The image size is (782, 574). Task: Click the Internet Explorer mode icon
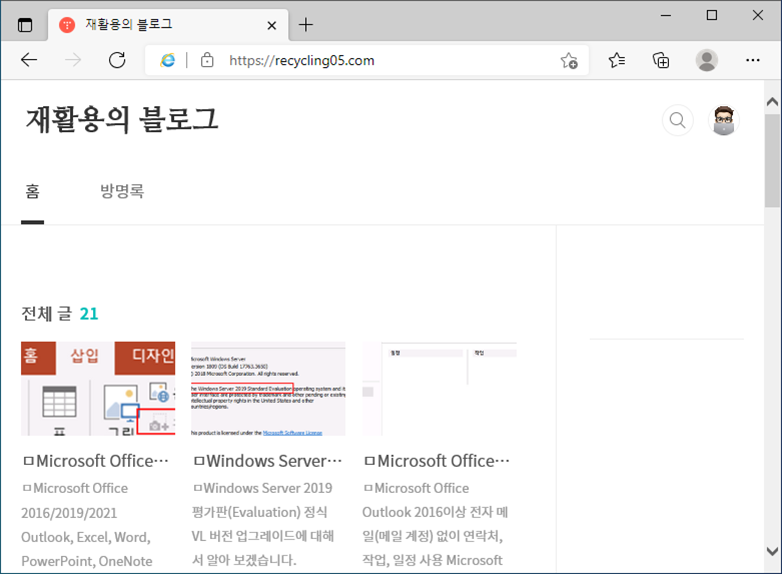click(168, 60)
